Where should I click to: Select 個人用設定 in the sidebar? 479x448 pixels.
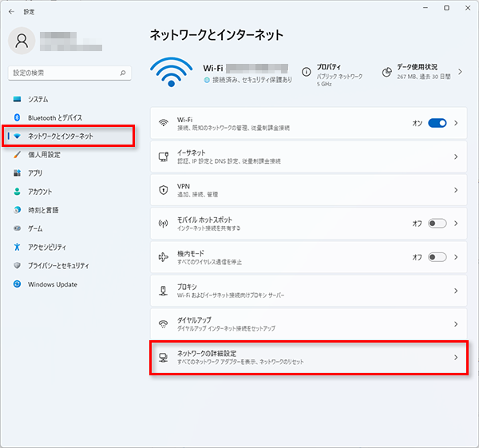(68, 154)
